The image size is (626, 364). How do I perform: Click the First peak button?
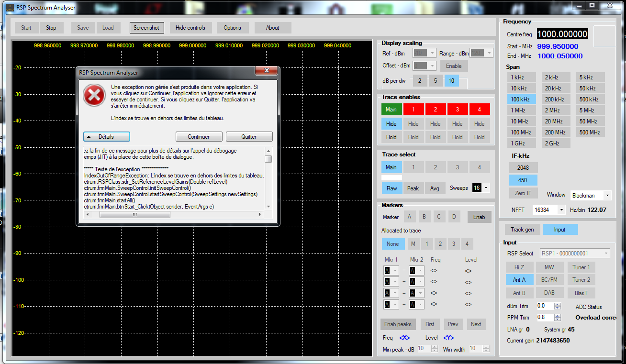click(430, 324)
